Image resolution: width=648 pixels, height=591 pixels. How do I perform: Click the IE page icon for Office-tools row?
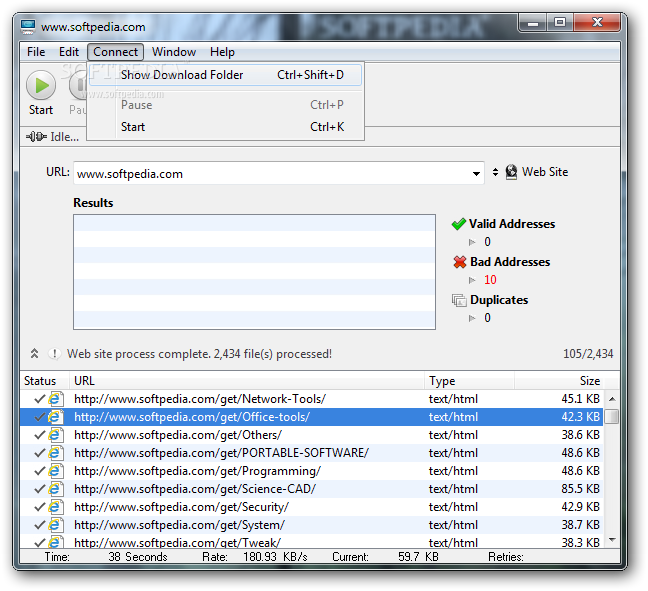[x=56, y=417]
